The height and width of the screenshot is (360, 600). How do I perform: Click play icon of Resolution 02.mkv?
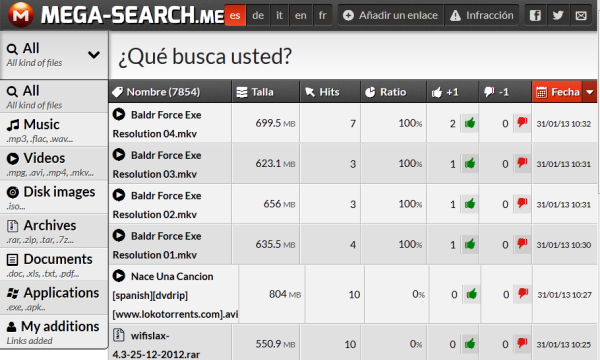tap(119, 195)
